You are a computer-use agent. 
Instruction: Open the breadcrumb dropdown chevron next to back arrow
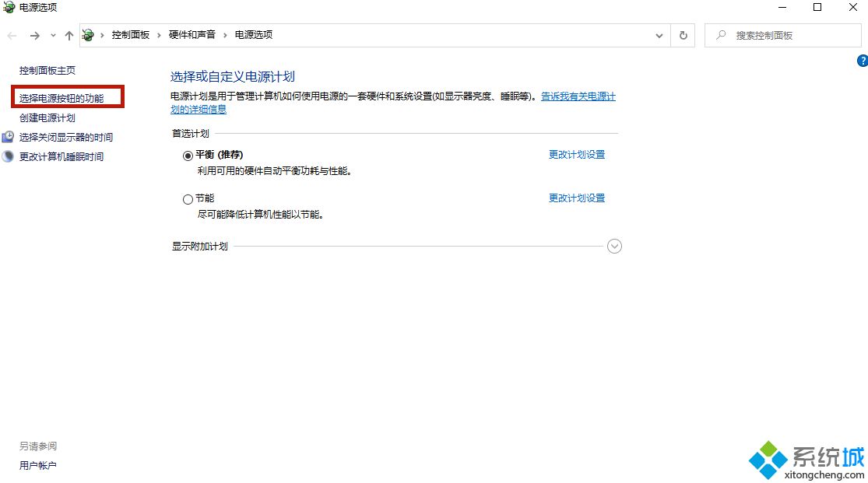(x=51, y=35)
